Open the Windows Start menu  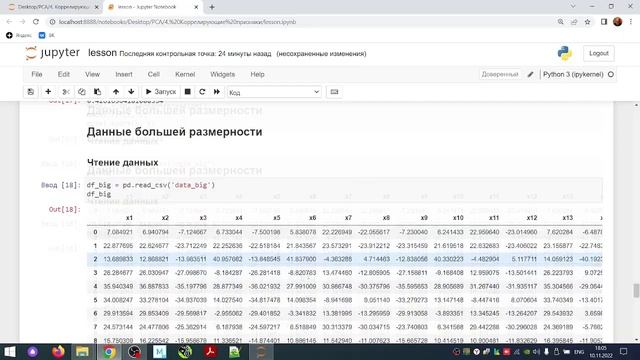click(x=10, y=351)
